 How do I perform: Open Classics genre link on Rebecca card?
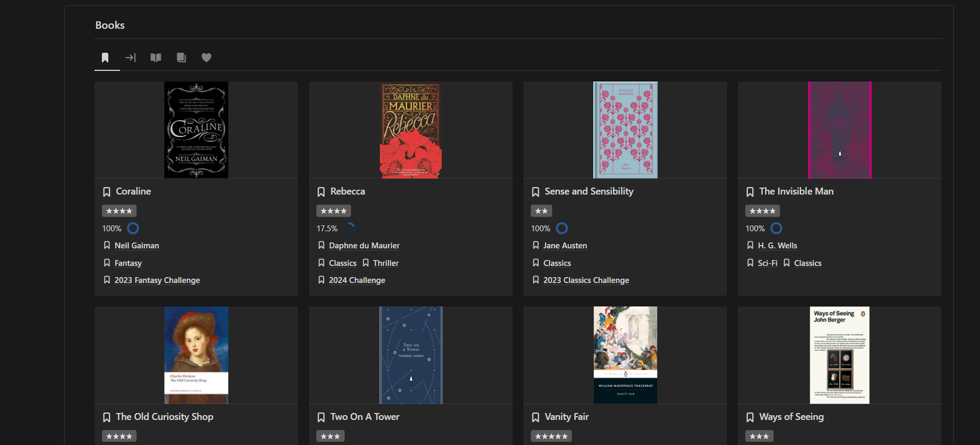pos(342,263)
